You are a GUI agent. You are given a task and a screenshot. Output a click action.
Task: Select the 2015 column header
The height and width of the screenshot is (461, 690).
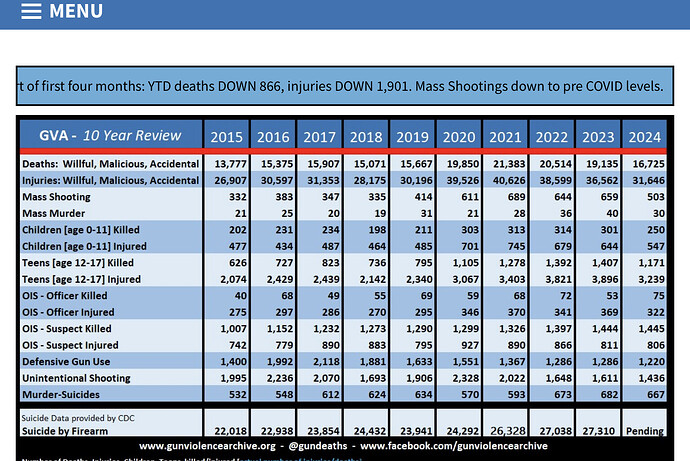coord(226,137)
